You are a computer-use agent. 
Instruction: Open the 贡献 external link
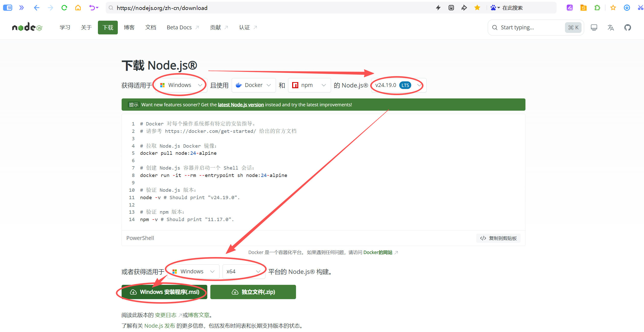click(219, 28)
